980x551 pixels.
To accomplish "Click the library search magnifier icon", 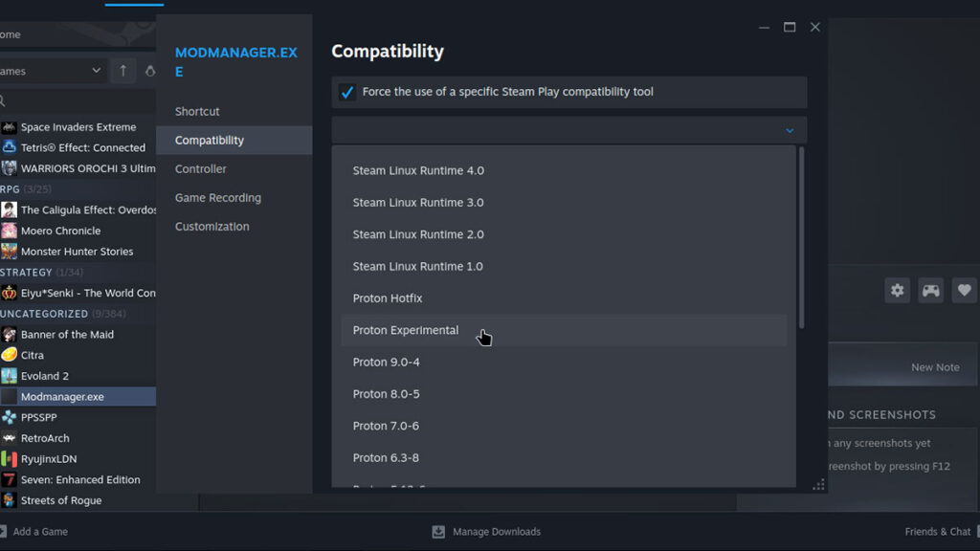I will [3, 100].
